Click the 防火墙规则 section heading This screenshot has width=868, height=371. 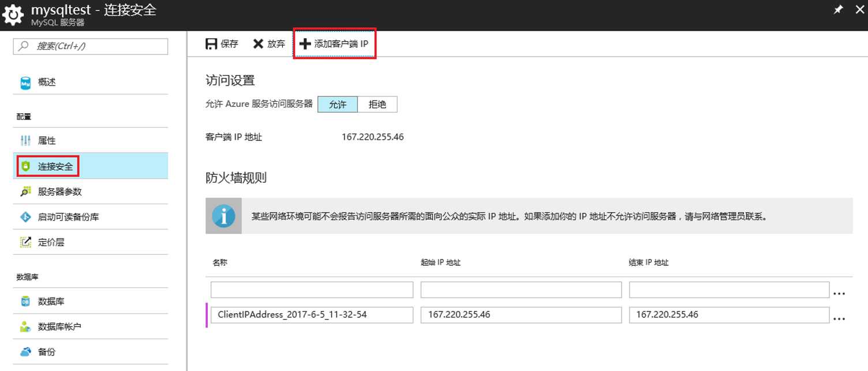(x=236, y=178)
